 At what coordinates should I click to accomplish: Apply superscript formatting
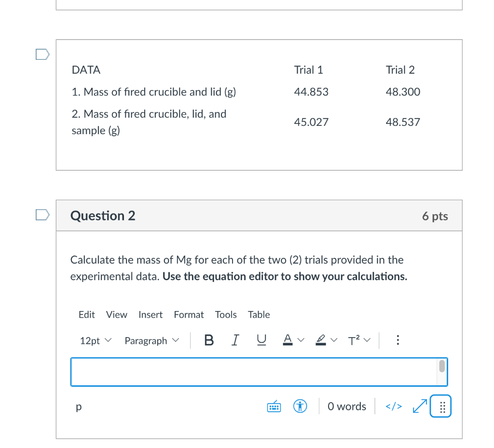(x=354, y=340)
